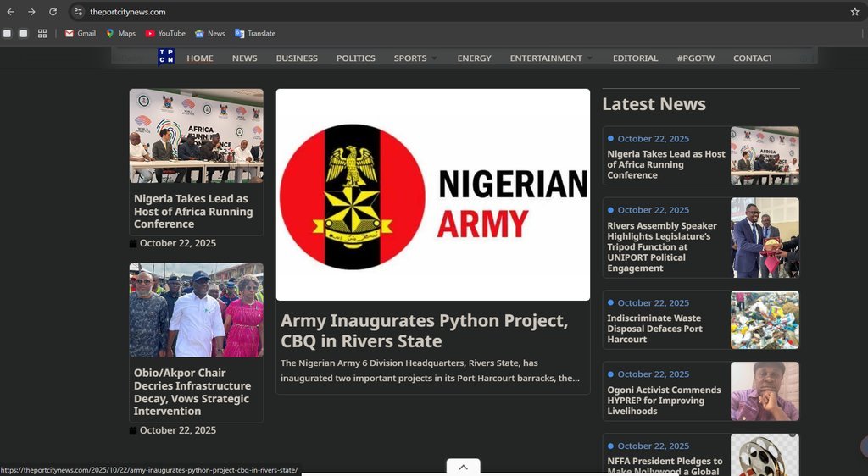
Task: Open 'Army Inaugurates Python Project' headline
Action: (x=424, y=330)
